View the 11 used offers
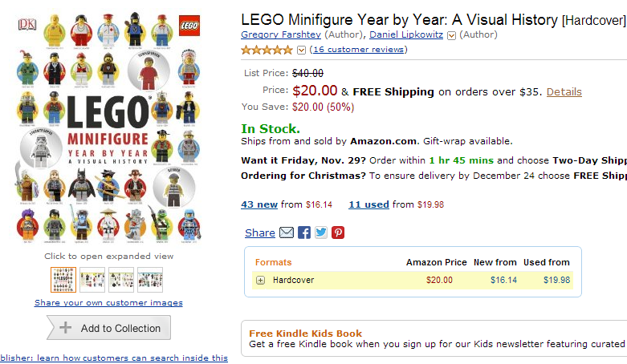The image size is (627, 364). (x=368, y=204)
